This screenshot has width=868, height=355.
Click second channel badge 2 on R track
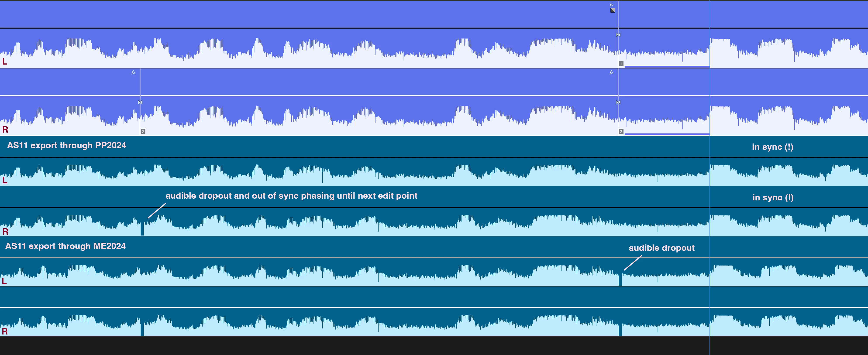coord(621,131)
